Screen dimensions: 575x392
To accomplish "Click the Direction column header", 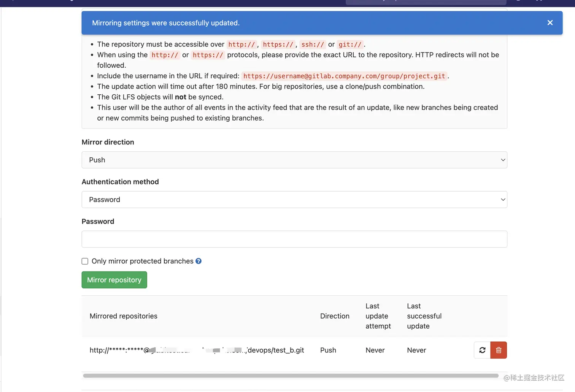I will (335, 316).
